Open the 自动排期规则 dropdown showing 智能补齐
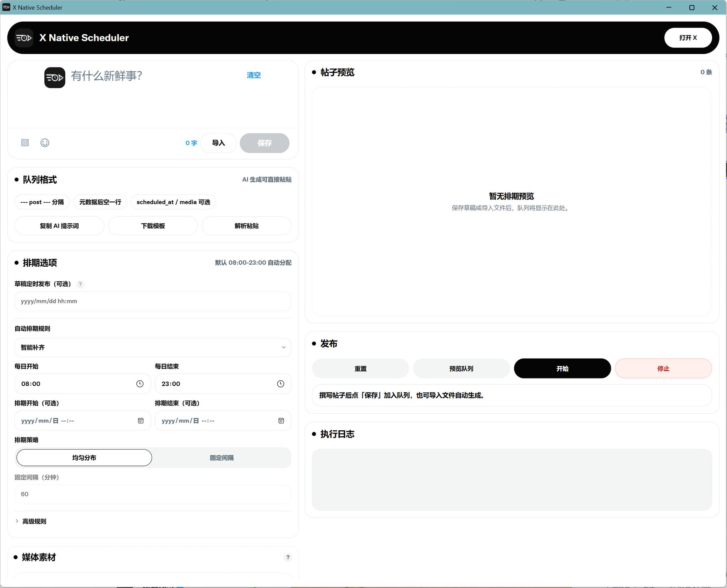Screen dimensions: 727x588 [x=153, y=347]
